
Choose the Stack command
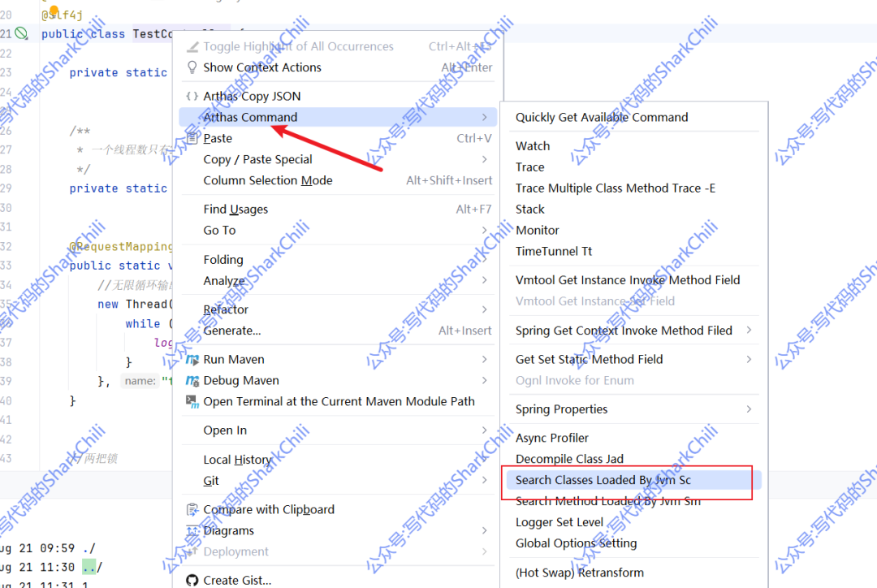[x=634, y=210]
